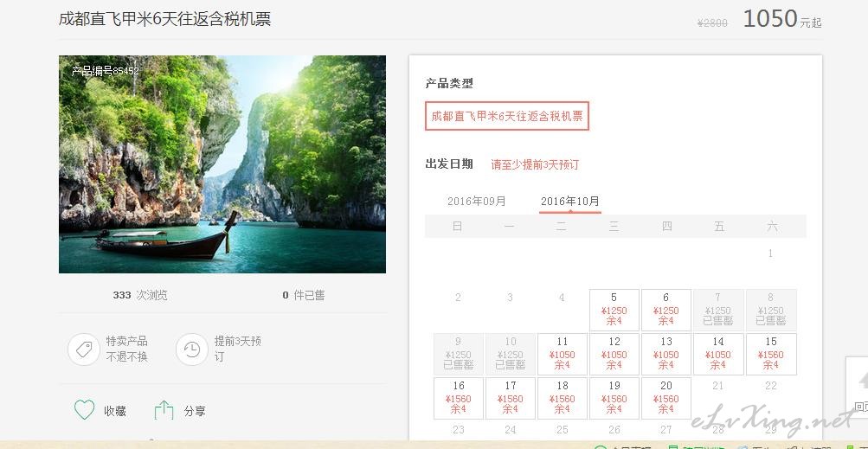This screenshot has width=868, height=449.
Task: Click the 1050 元起 price
Action: 782,19
